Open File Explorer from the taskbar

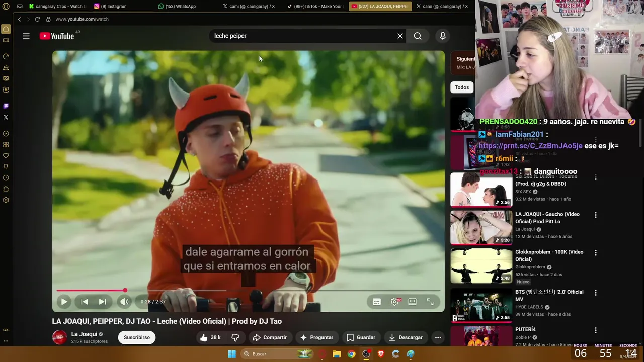click(x=337, y=354)
